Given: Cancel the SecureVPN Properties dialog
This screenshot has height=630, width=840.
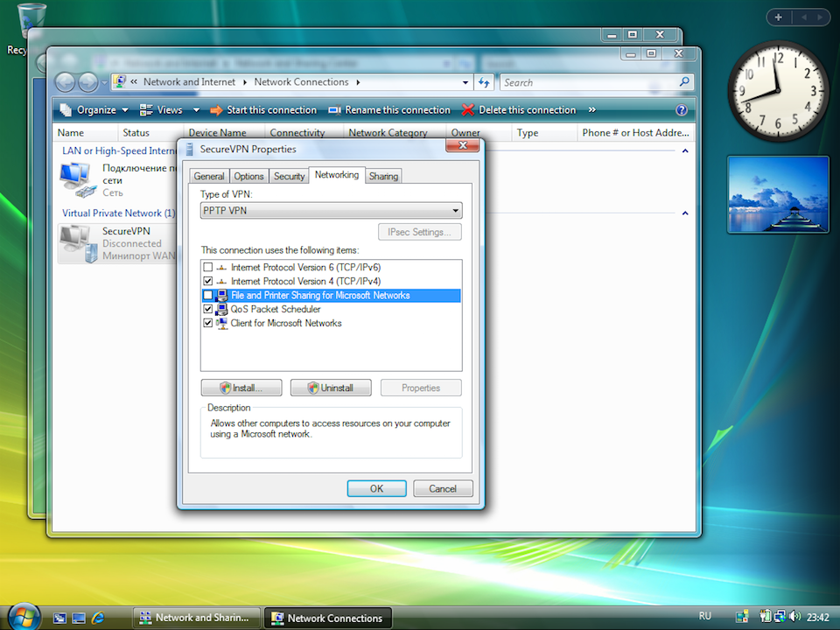Looking at the screenshot, I should coord(443,488).
